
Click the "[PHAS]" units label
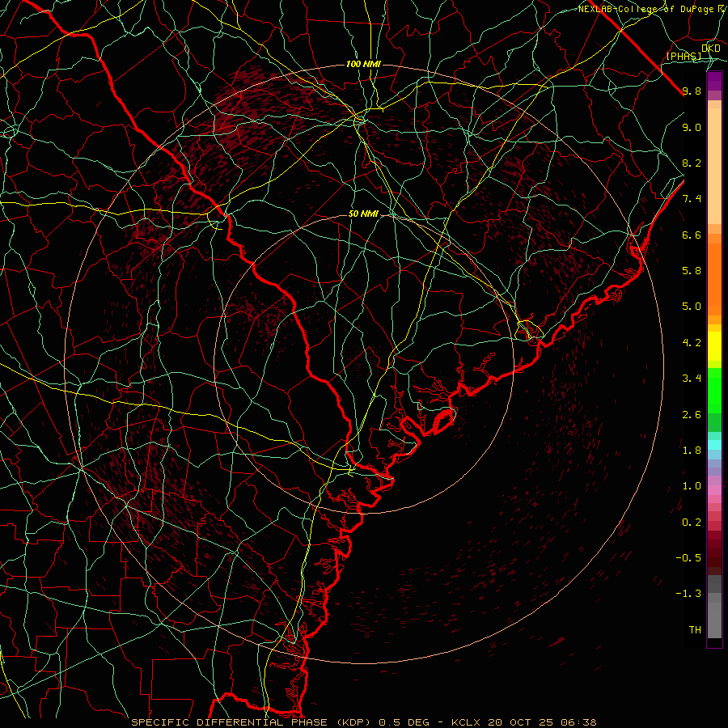coord(684,57)
